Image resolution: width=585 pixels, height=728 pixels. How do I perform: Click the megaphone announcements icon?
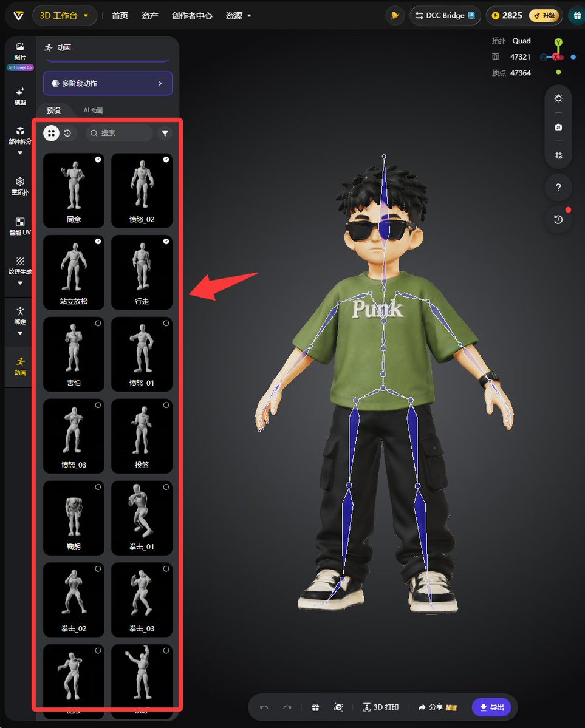click(x=395, y=15)
